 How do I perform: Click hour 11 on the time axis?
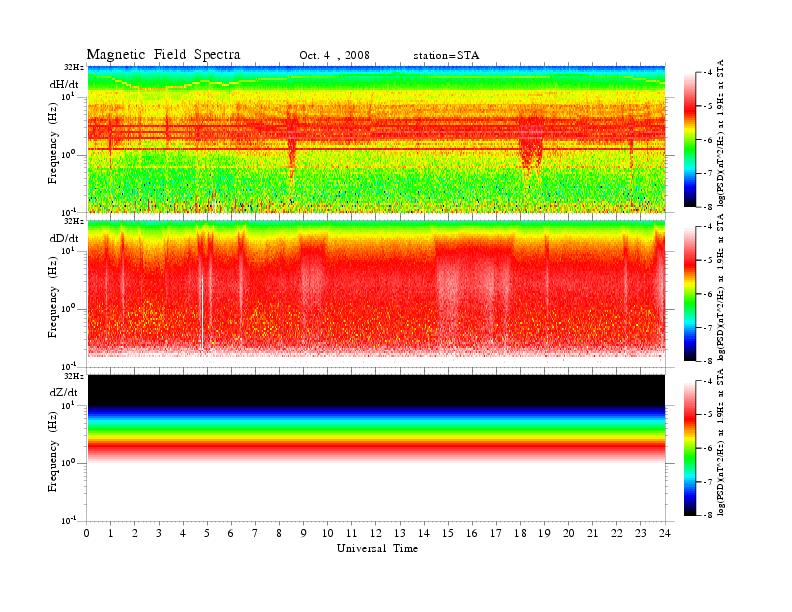[352, 533]
